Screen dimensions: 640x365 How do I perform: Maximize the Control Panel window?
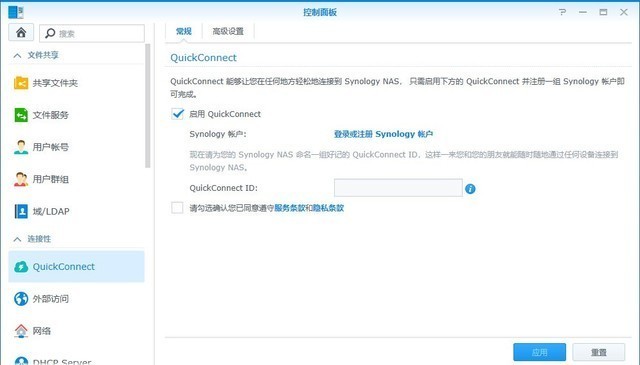603,12
